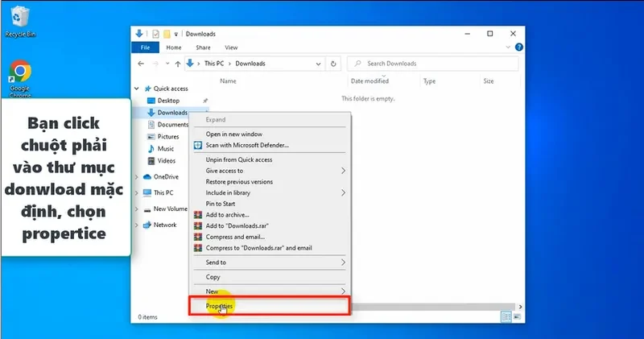644x339 pixels.
Task: Go up one folder level
Action: point(178,64)
